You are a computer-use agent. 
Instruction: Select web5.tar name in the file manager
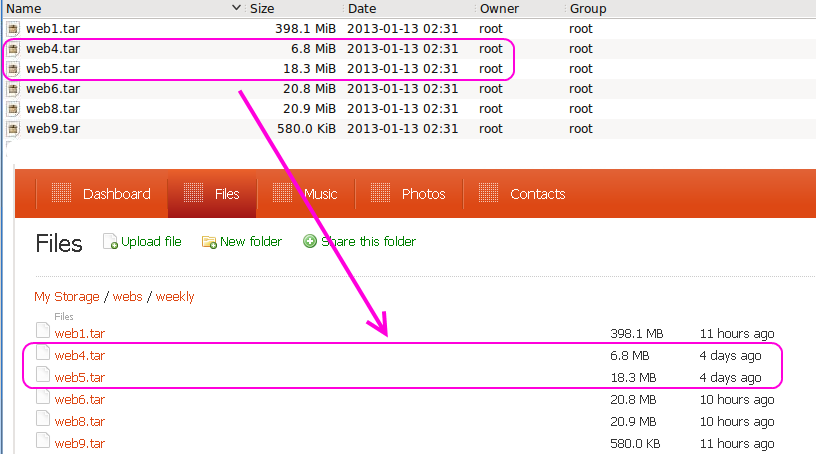click(x=53, y=69)
